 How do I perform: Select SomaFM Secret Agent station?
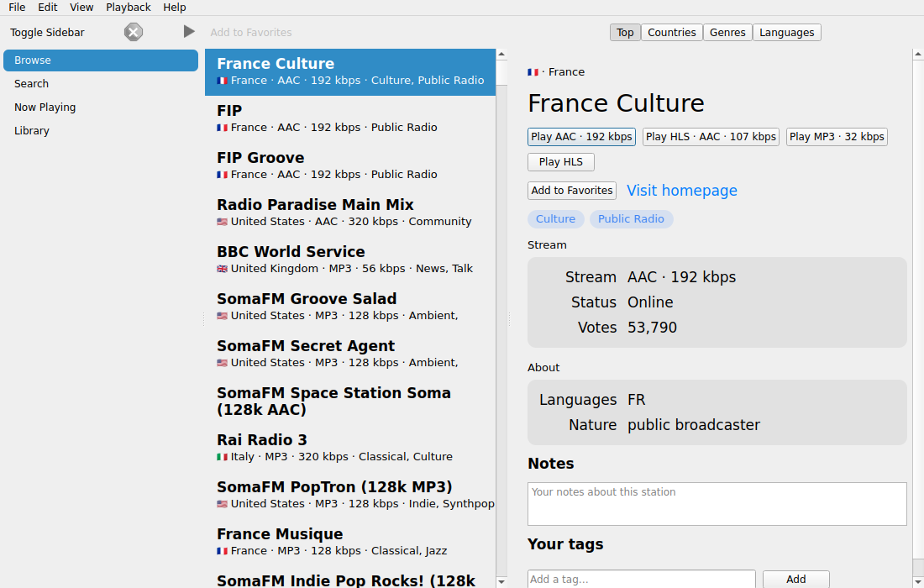tap(350, 354)
